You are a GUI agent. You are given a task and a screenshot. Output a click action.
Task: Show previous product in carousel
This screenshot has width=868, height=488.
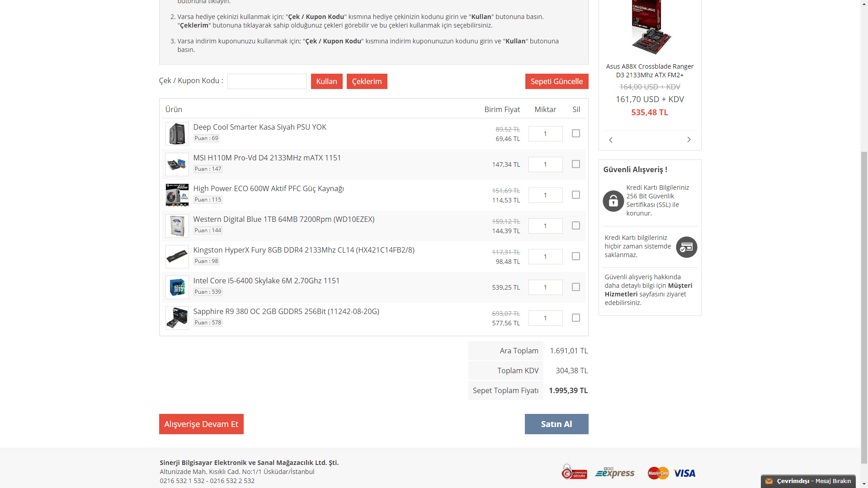click(611, 140)
